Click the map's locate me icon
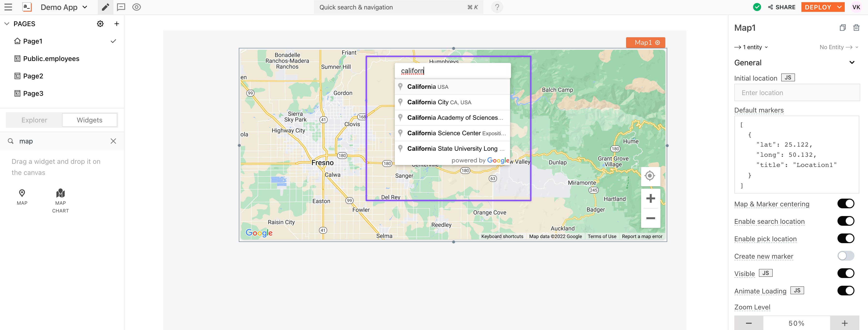The width and height of the screenshot is (868, 330). pyautogui.click(x=650, y=176)
